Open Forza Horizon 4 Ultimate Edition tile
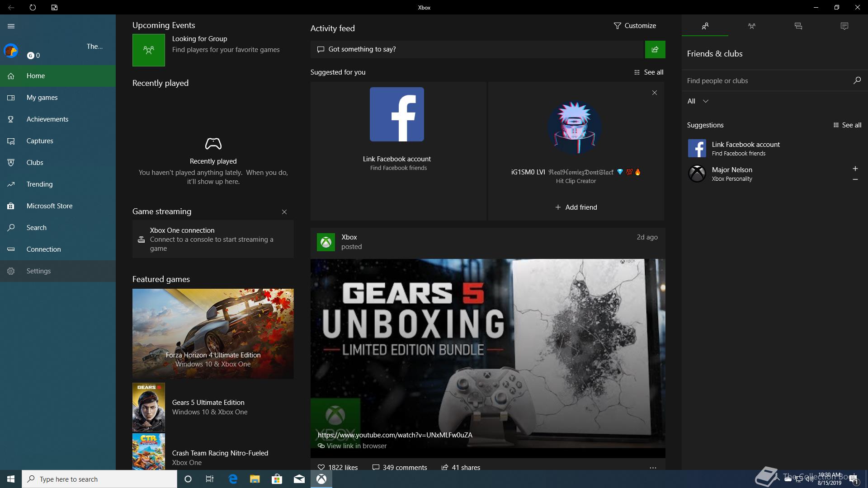Screen dimensions: 868x488 point(213,333)
